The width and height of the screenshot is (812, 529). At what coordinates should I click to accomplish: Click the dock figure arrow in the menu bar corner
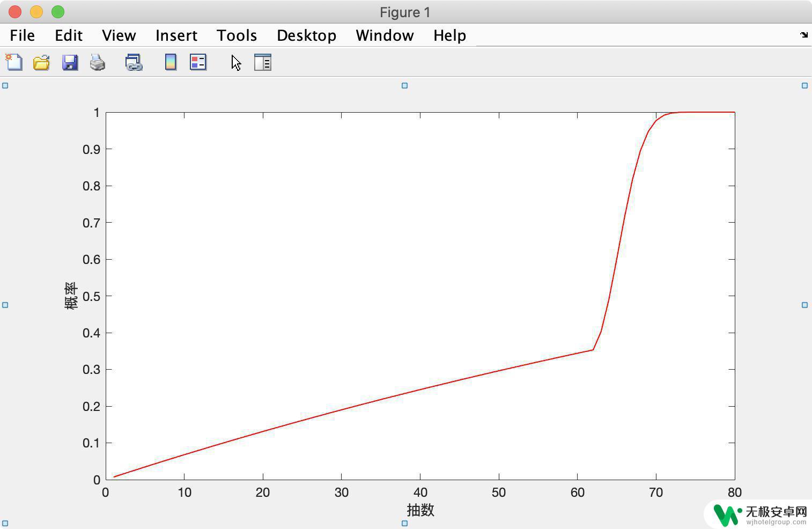[x=804, y=35]
